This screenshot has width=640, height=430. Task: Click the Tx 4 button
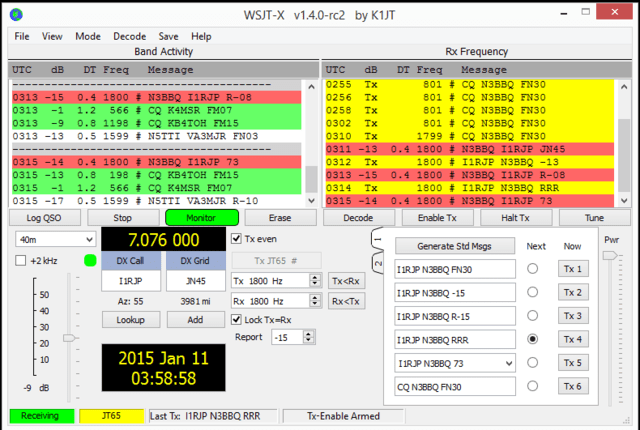pos(573,339)
